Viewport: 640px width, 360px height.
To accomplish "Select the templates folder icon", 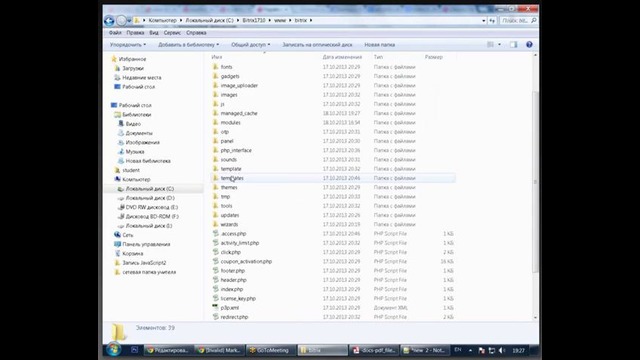I will [x=216, y=178].
